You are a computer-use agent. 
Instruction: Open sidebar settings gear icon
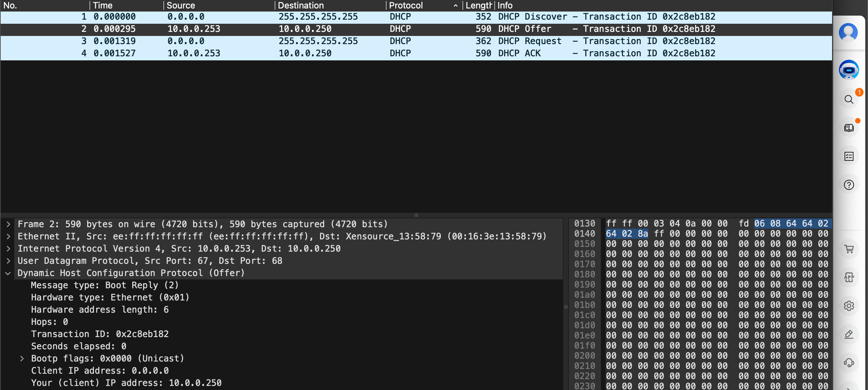click(x=849, y=306)
